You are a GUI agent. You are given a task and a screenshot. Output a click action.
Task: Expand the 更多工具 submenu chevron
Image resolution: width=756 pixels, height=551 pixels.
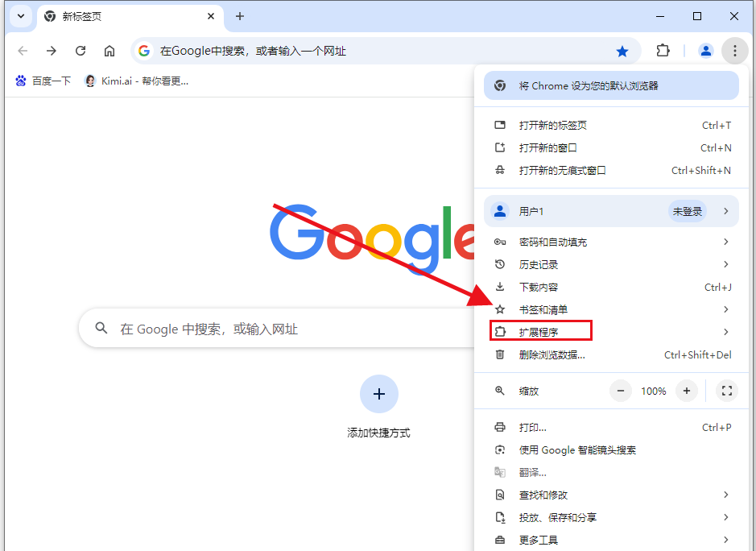coord(725,540)
